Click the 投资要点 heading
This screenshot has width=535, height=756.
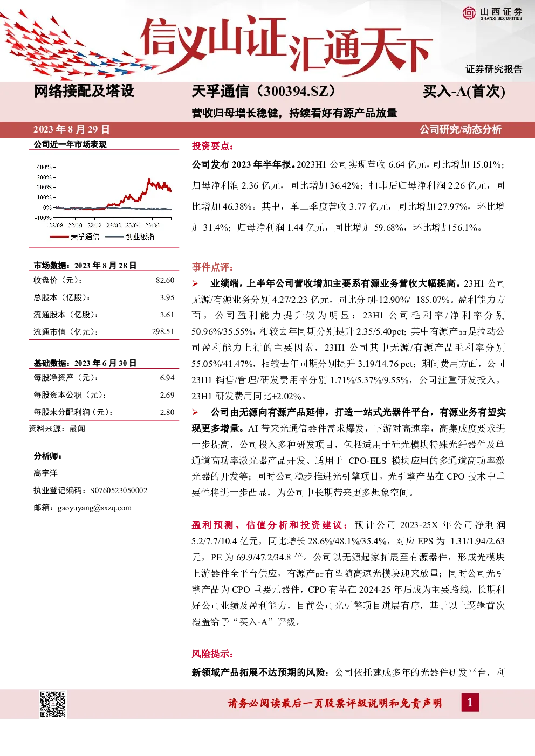coord(212,146)
